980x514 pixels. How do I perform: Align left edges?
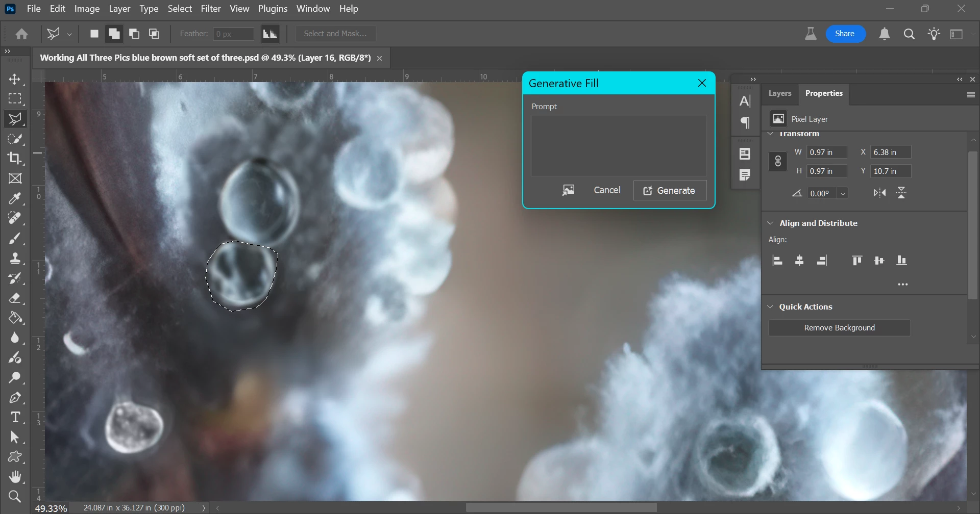777,261
